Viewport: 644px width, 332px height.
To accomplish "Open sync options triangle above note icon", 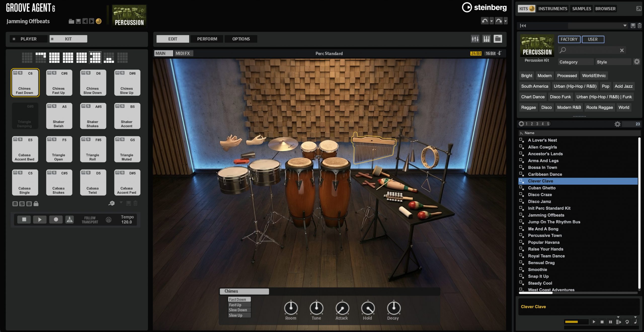I will tap(635, 317).
